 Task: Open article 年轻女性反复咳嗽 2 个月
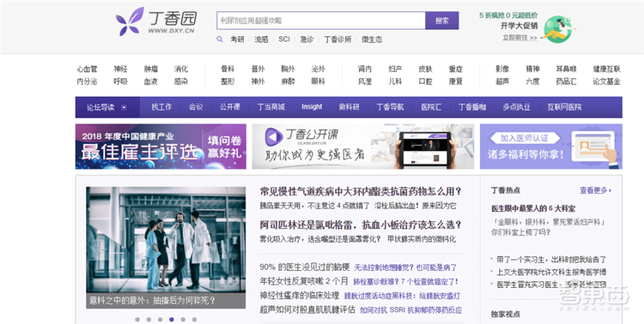(x=304, y=281)
